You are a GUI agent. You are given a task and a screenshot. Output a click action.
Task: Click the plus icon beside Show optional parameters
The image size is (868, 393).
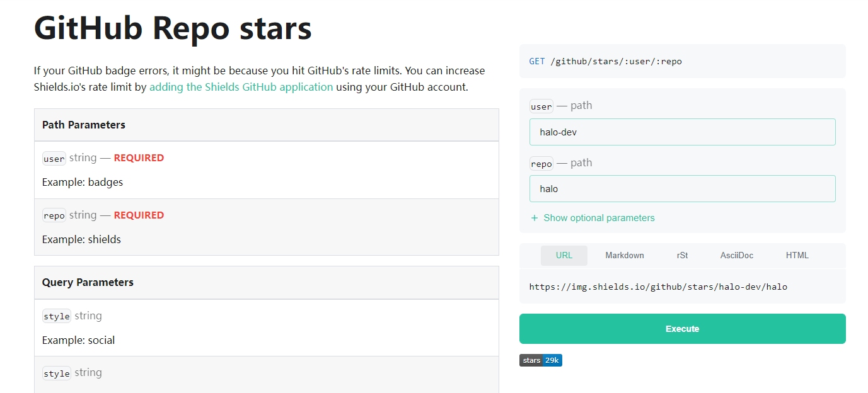[x=535, y=218]
